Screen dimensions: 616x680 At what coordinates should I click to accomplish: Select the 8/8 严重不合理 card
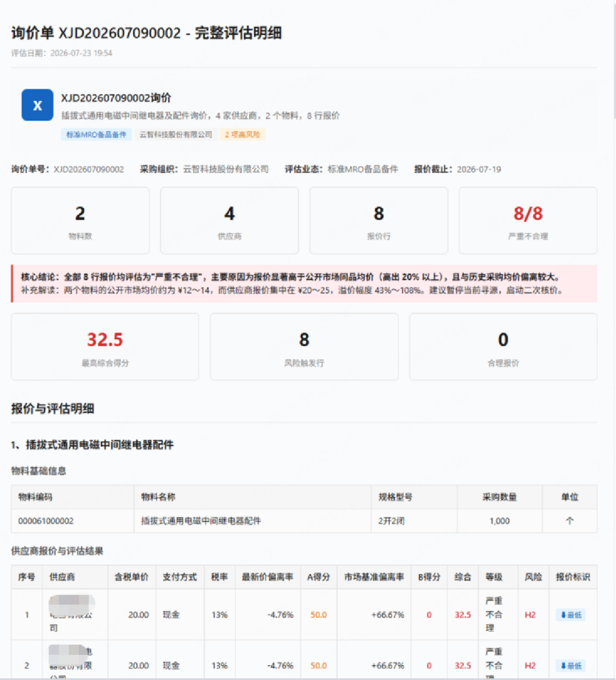click(528, 220)
